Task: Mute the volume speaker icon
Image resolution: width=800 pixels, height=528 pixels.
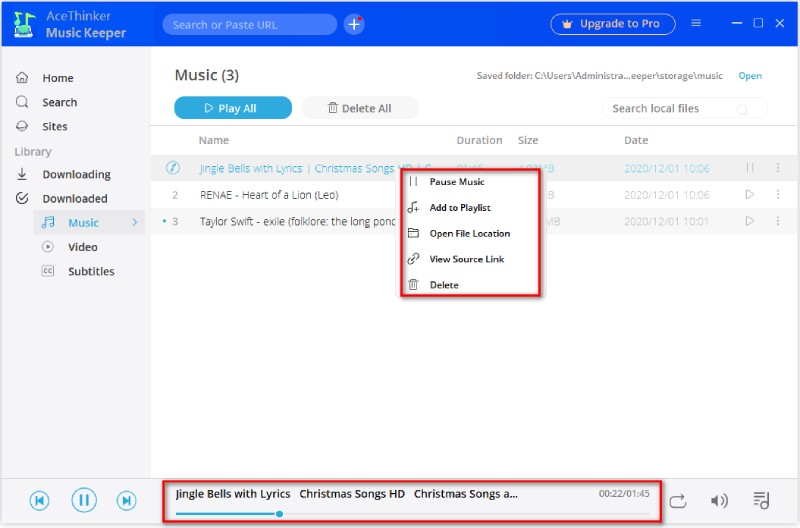Action: tap(719, 501)
